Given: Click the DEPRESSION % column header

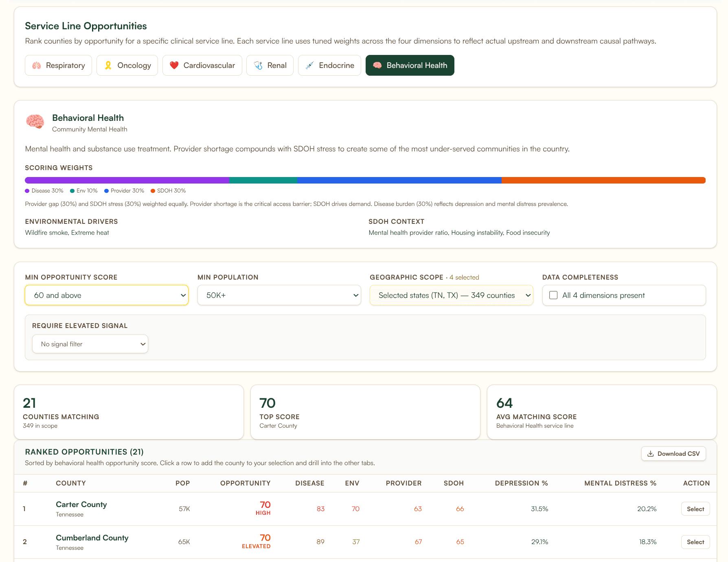Looking at the screenshot, I should (x=522, y=483).
